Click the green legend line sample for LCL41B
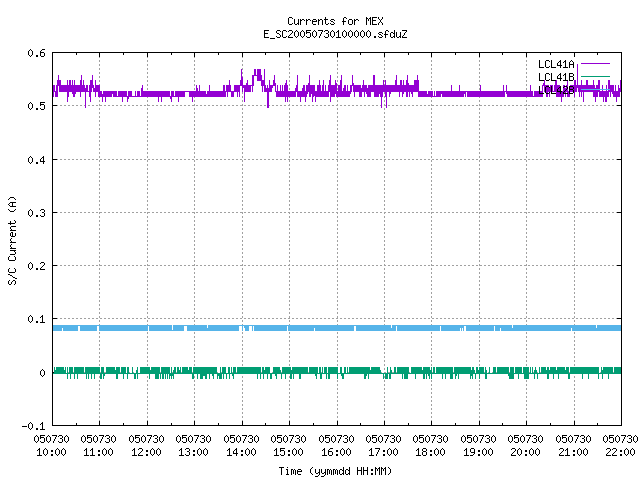The height and width of the screenshot is (480, 640). click(595, 76)
